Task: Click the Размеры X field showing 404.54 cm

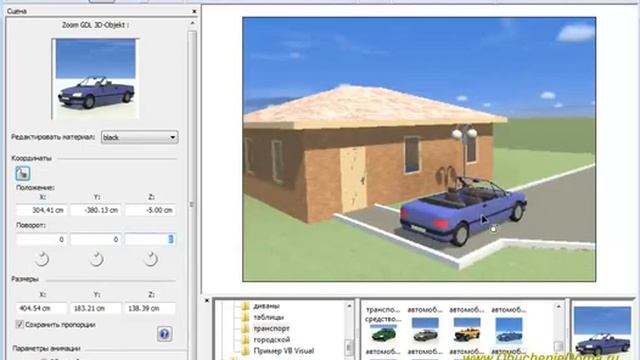Action: 41,308
